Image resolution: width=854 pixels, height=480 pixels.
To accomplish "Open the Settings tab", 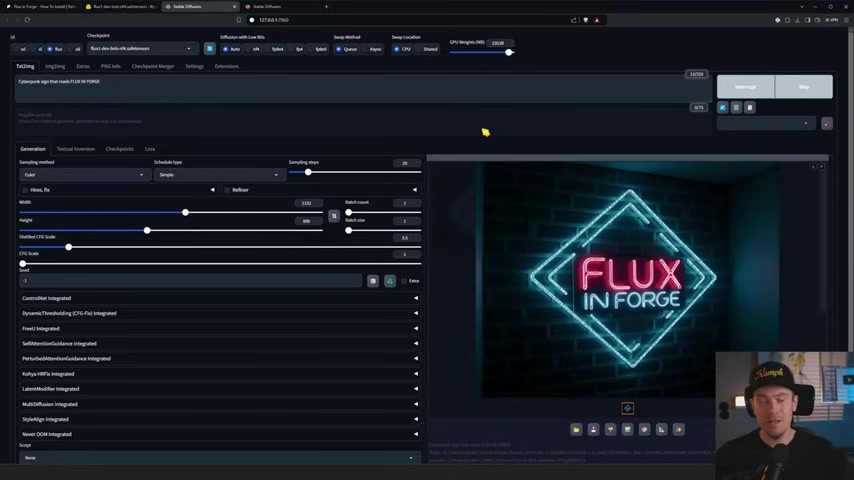I will (x=194, y=66).
